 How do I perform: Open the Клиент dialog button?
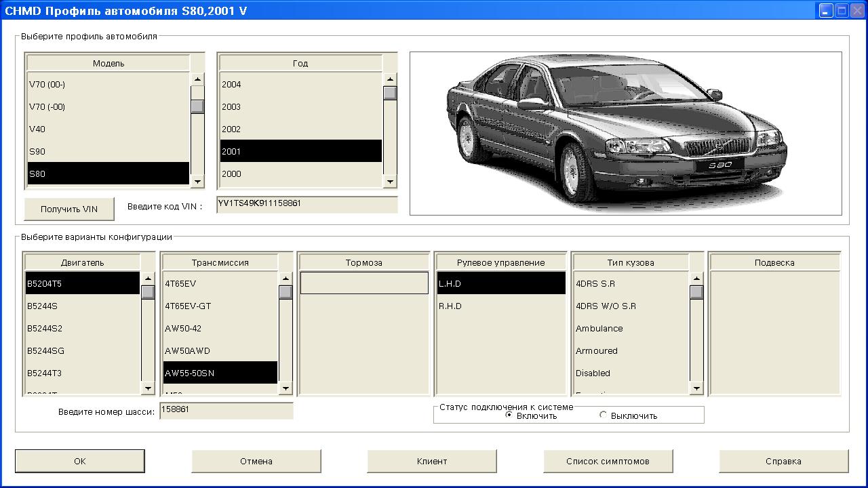point(432,461)
